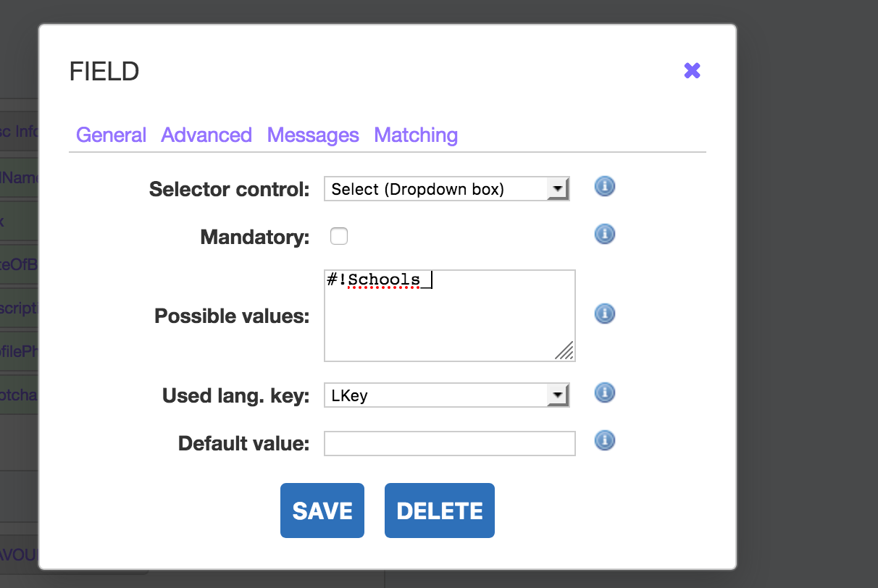This screenshot has height=588, width=878.
Task: Select the Matching tab
Action: click(416, 135)
